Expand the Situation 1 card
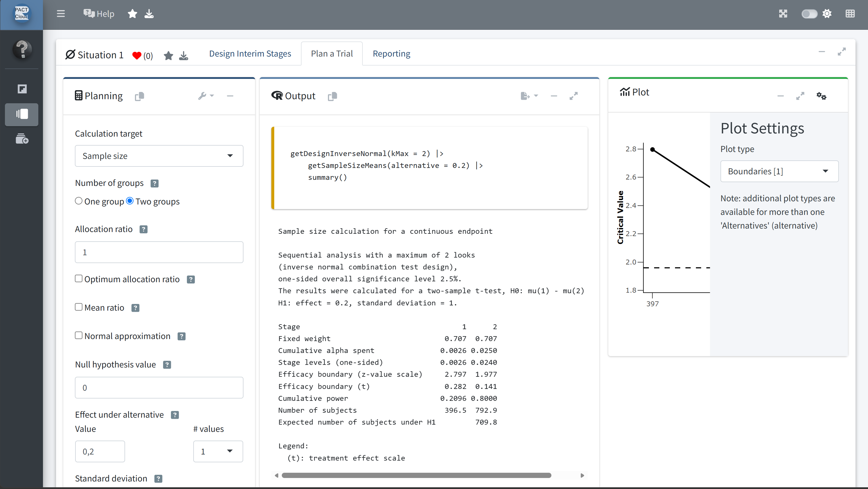Viewport: 868px width, 489px height. pos(841,52)
